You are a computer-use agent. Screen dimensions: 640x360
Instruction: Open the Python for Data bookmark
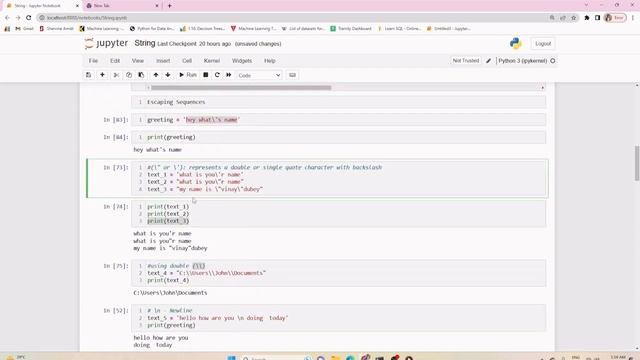[152, 29]
